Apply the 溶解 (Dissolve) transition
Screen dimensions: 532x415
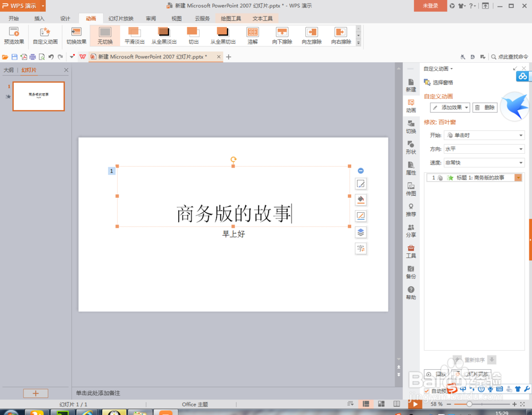252,36
